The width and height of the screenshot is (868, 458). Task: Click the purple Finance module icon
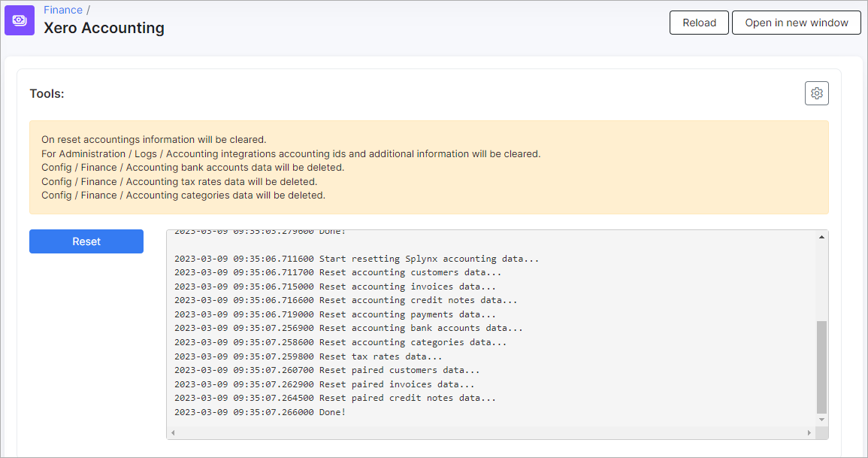click(20, 20)
